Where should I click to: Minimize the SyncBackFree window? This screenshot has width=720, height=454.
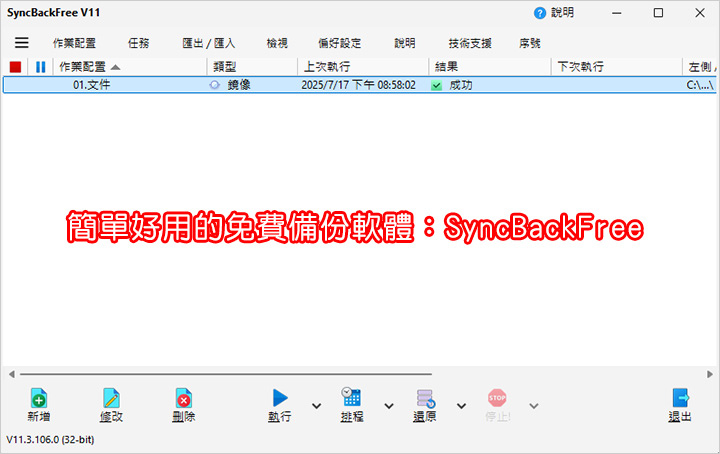pos(617,13)
